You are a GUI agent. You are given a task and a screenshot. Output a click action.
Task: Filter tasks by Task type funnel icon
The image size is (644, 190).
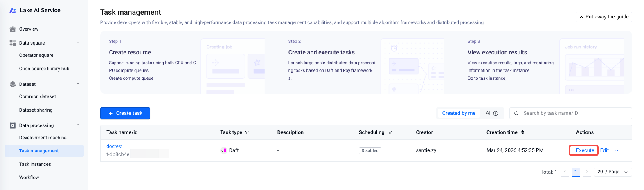pyautogui.click(x=248, y=132)
